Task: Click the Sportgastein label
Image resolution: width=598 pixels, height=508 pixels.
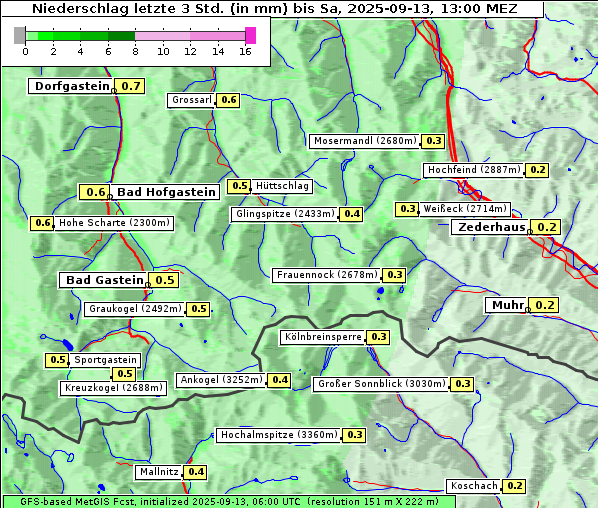Action: pyautogui.click(x=105, y=360)
